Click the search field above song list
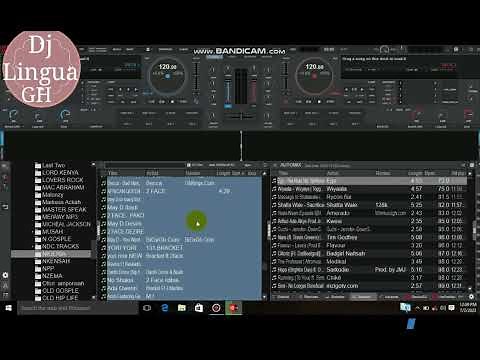The height and width of the screenshot is (360, 480). point(145,165)
